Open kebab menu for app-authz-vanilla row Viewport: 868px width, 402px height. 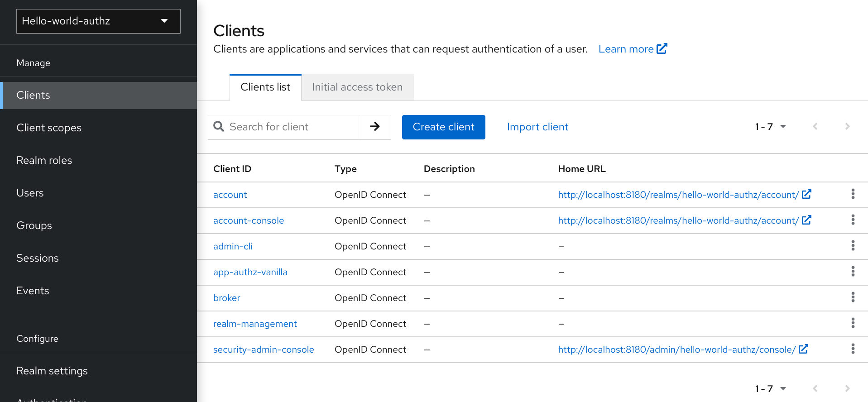pos(853,272)
